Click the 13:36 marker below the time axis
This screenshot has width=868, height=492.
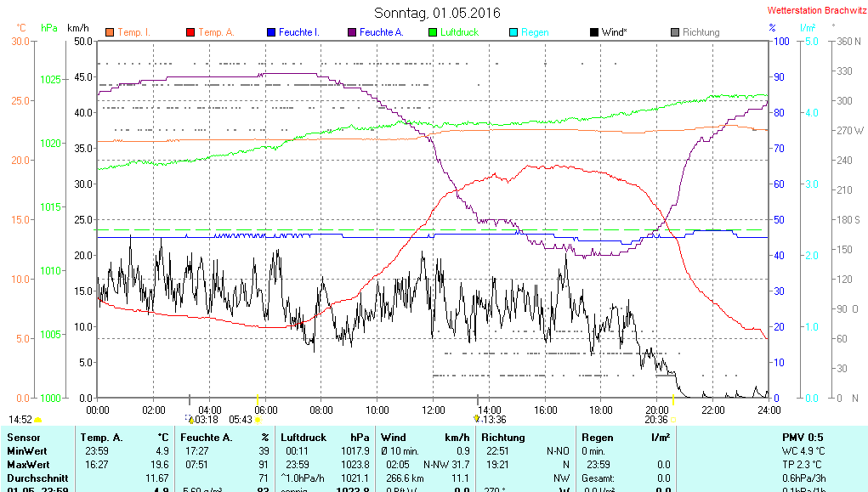[x=494, y=419]
